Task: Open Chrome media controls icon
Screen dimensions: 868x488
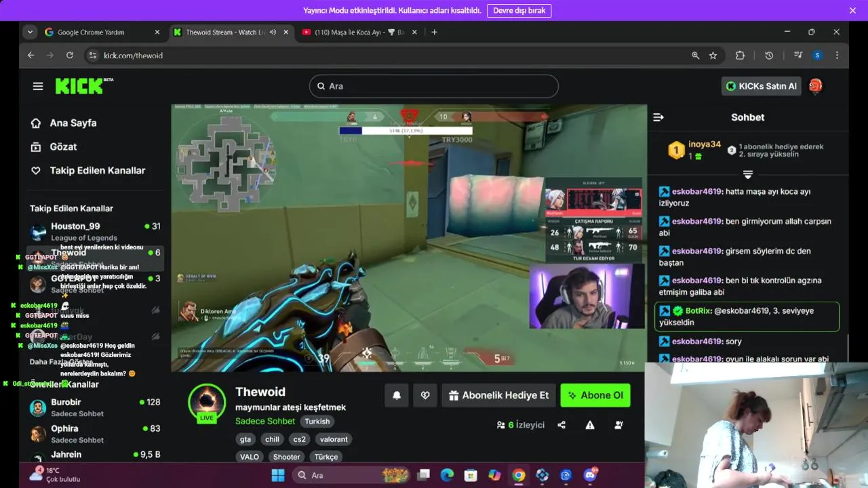Action: point(798,56)
